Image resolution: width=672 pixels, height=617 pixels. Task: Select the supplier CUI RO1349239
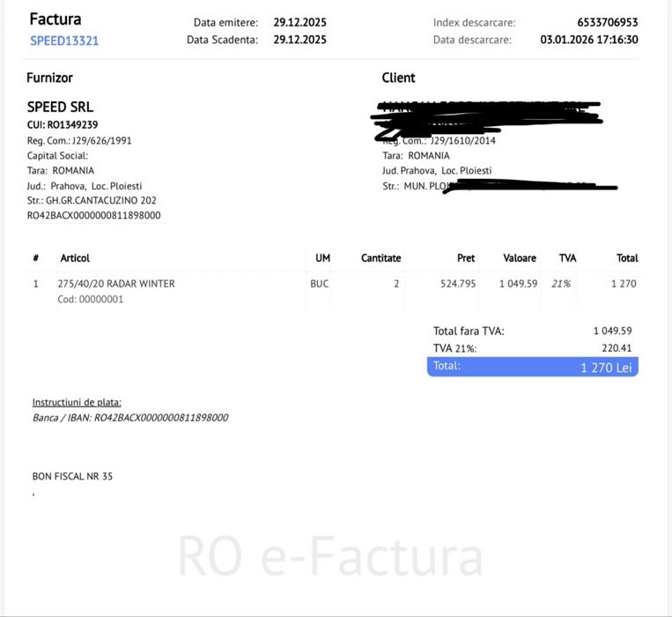click(63, 125)
